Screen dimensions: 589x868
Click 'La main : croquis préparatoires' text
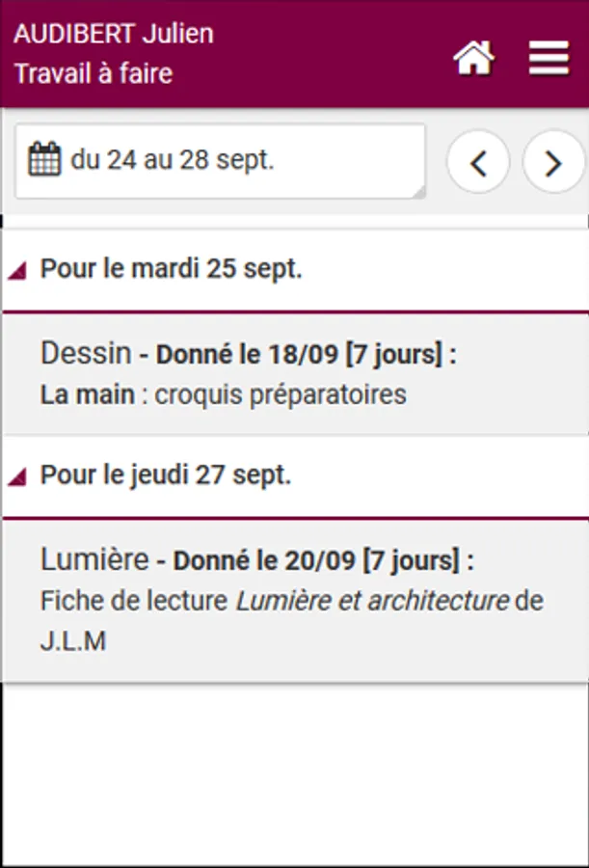click(x=224, y=394)
